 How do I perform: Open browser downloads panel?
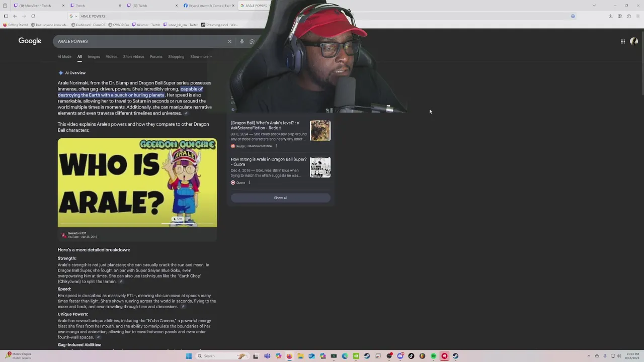coord(610,16)
